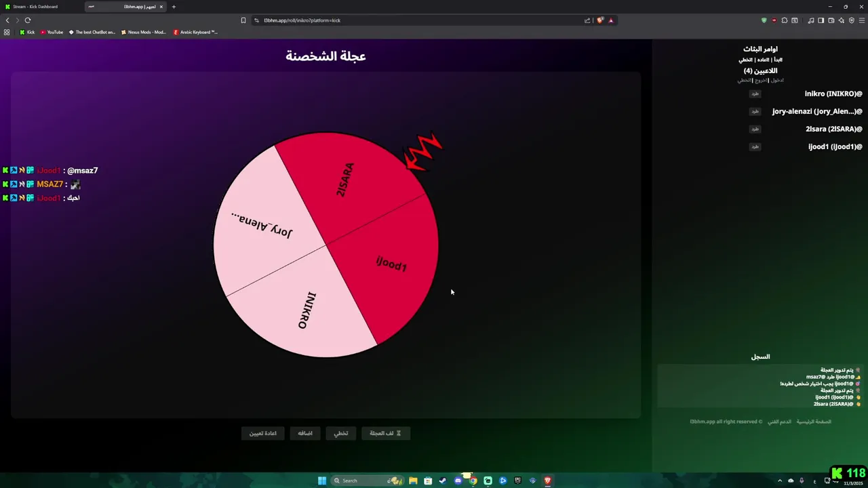868x488 pixels.
Task: Open The best ChatBot bookmark
Action: click(x=92, y=32)
